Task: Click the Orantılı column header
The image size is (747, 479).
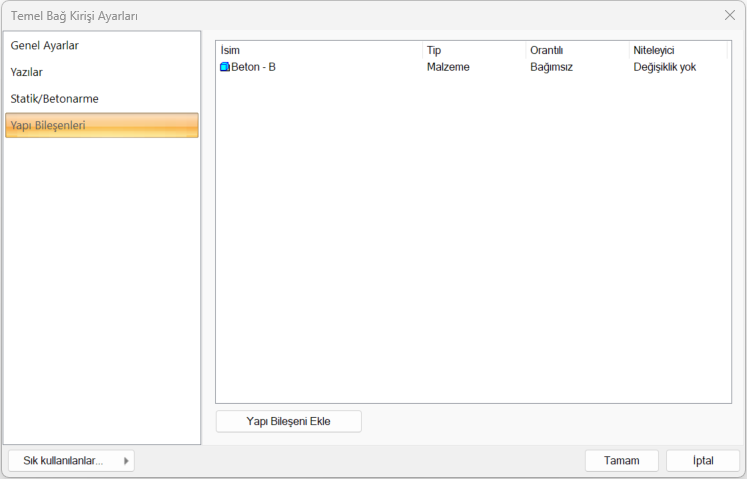Action: coord(577,50)
